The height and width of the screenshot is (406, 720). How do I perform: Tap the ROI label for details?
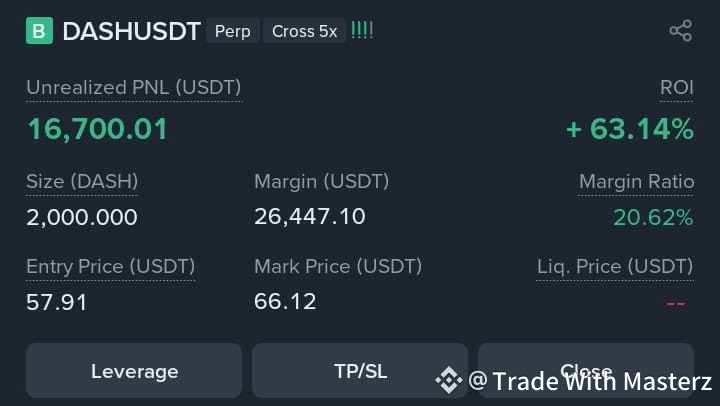[x=676, y=87]
